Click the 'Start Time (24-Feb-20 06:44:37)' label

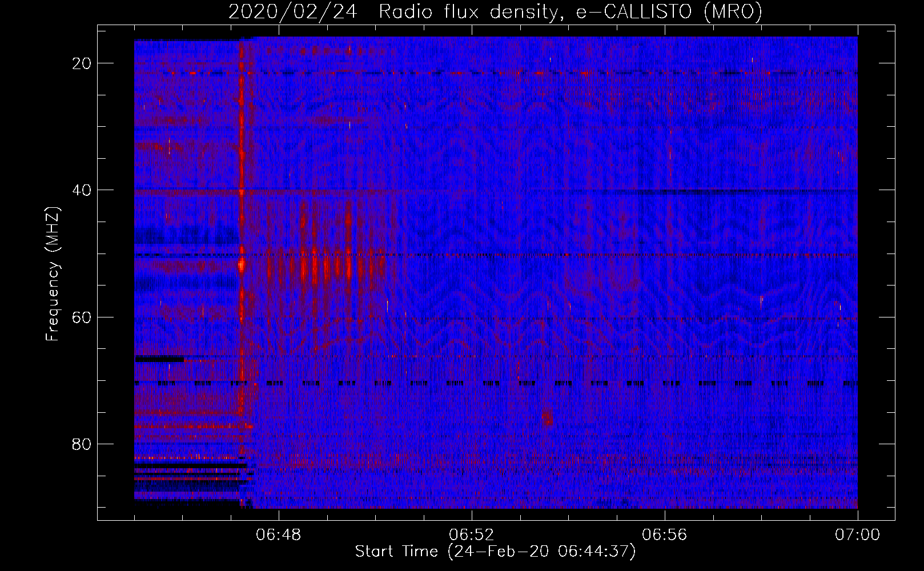click(x=495, y=552)
